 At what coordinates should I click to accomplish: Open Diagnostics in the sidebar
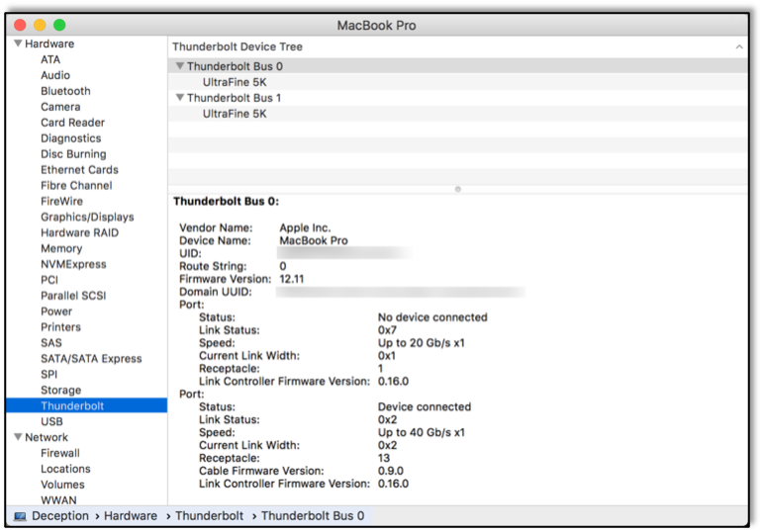click(71, 138)
